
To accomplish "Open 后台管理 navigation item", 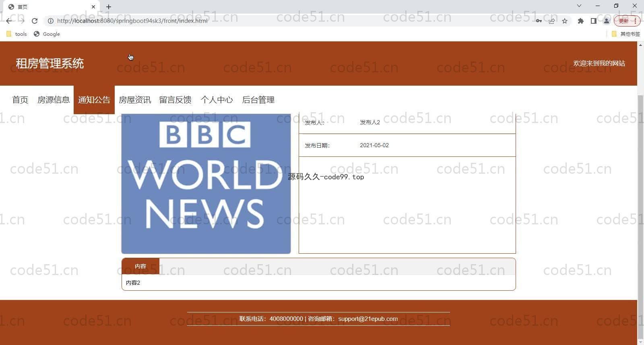I will click(258, 100).
